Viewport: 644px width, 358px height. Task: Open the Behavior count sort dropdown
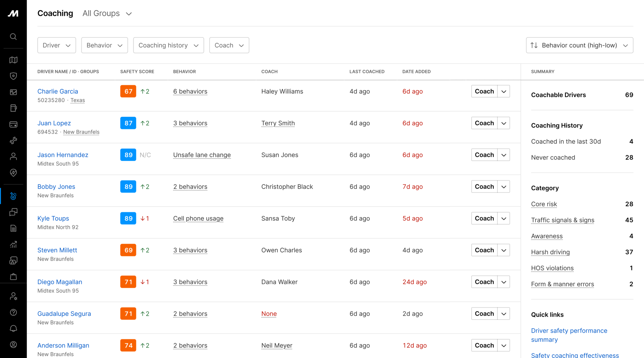tap(579, 45)
